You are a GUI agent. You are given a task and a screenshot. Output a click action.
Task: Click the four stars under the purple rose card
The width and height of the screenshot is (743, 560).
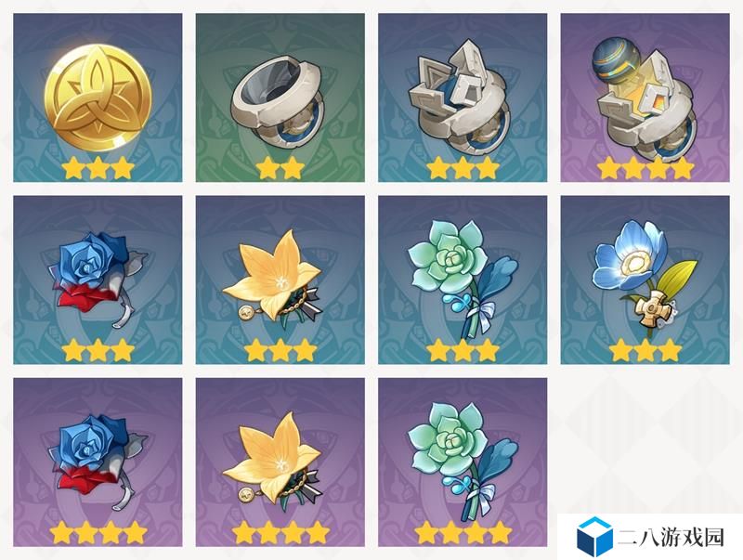click(x=98, y=532)
